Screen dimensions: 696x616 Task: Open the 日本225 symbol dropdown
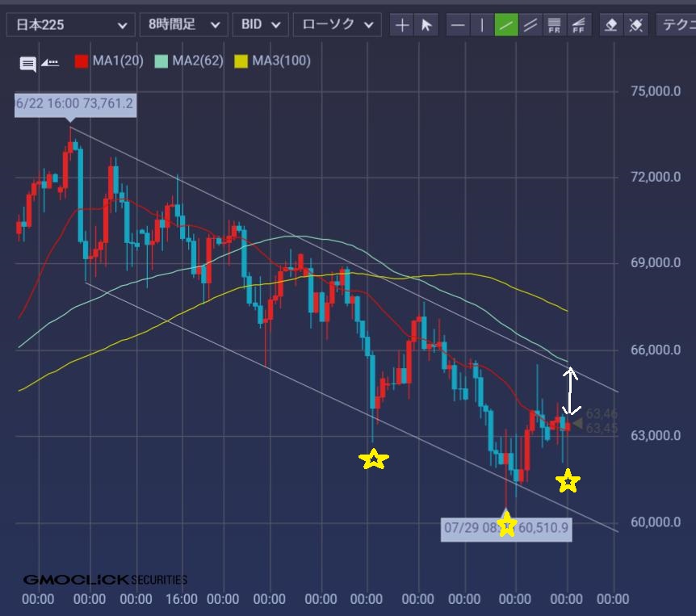pyautogui.click(x=70, y=25)
